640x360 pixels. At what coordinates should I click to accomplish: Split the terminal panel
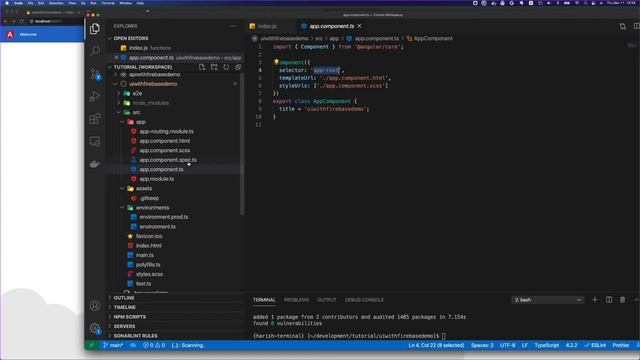point(609,300)
